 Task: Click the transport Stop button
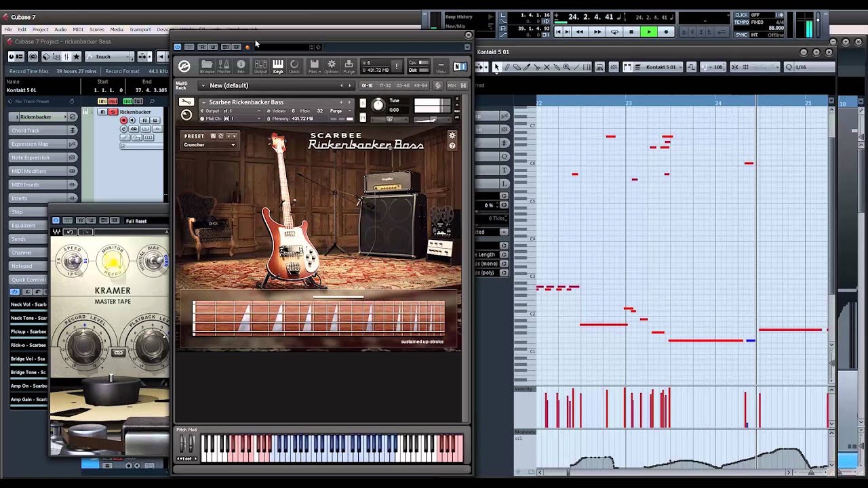point(631,32)
